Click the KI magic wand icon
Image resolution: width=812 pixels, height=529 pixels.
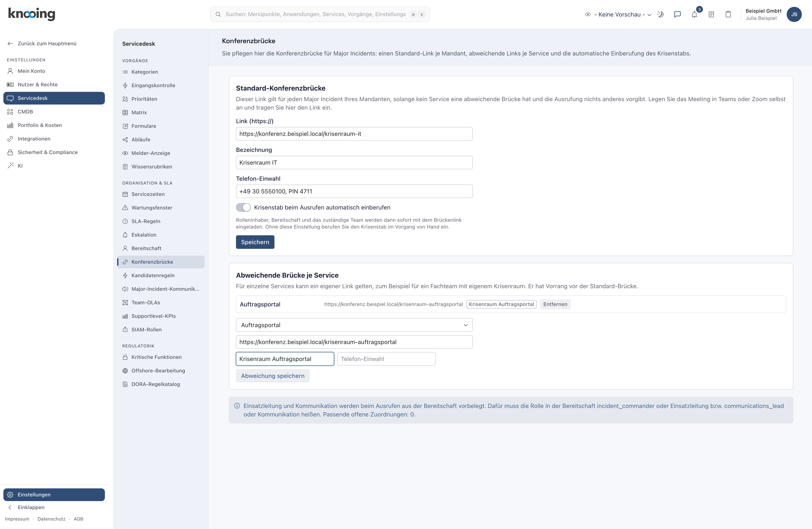pyautogui.click(x=10, y=166)
